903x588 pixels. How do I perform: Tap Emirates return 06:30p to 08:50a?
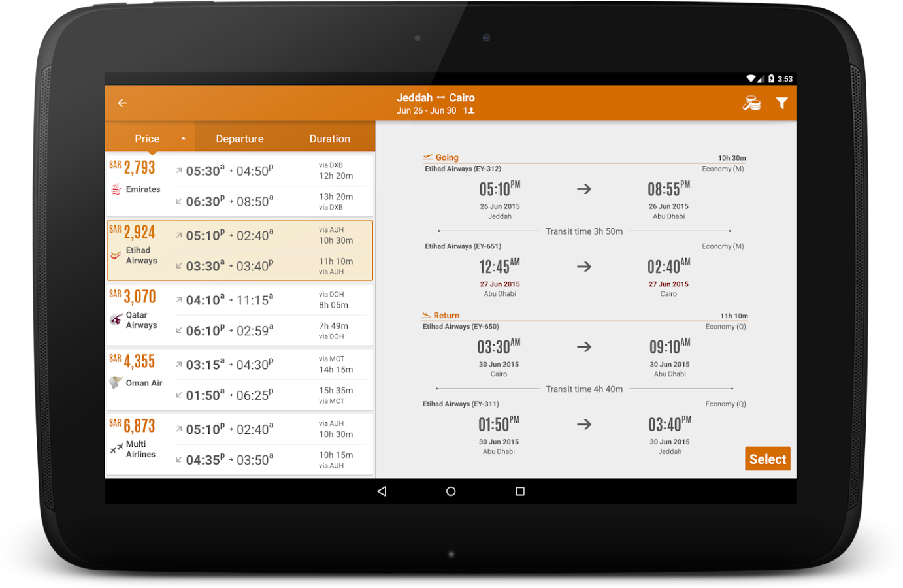pos(229,201)
